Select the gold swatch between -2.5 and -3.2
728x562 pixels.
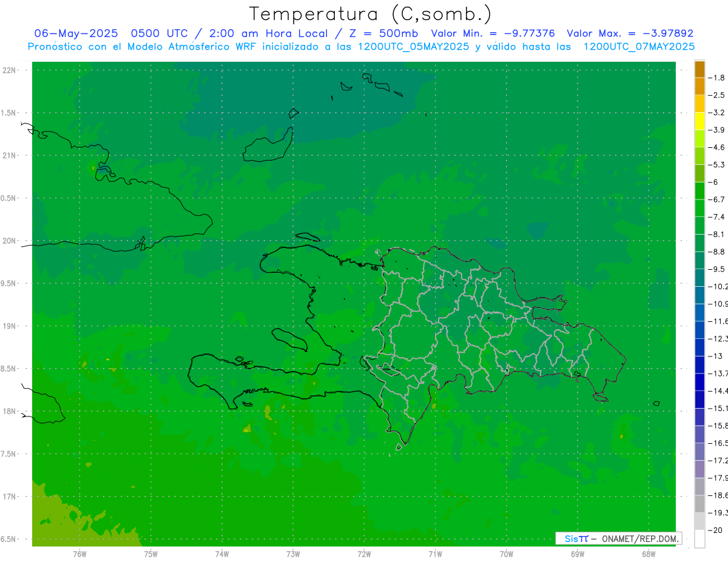click(699, 104)
